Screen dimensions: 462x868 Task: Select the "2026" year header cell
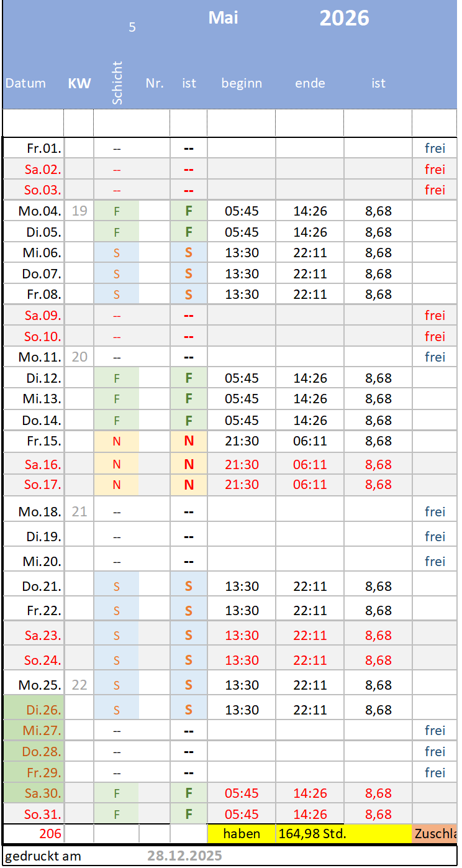click(x=344, y=18)
